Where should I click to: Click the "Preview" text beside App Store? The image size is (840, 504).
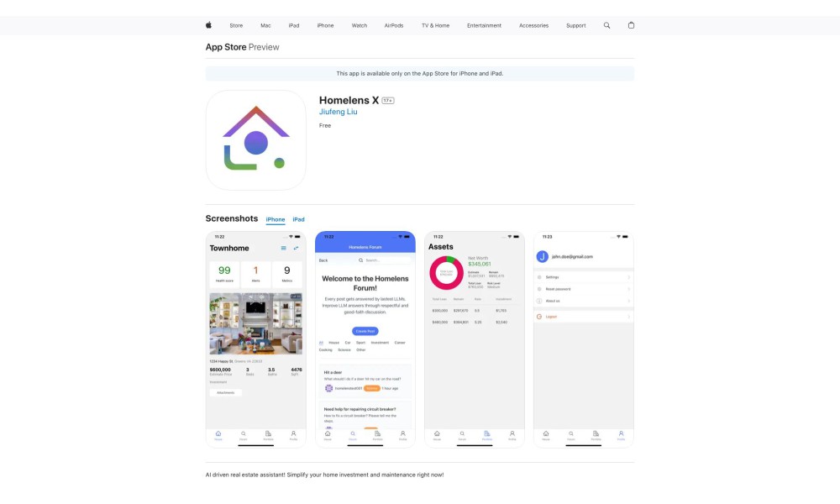point(264,47)
